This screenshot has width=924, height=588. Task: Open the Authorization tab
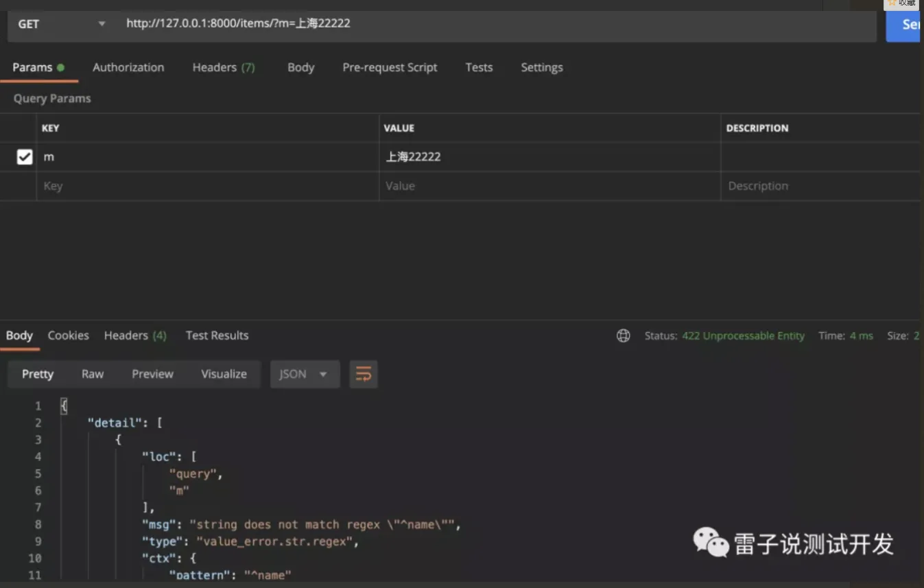point(128,67)
